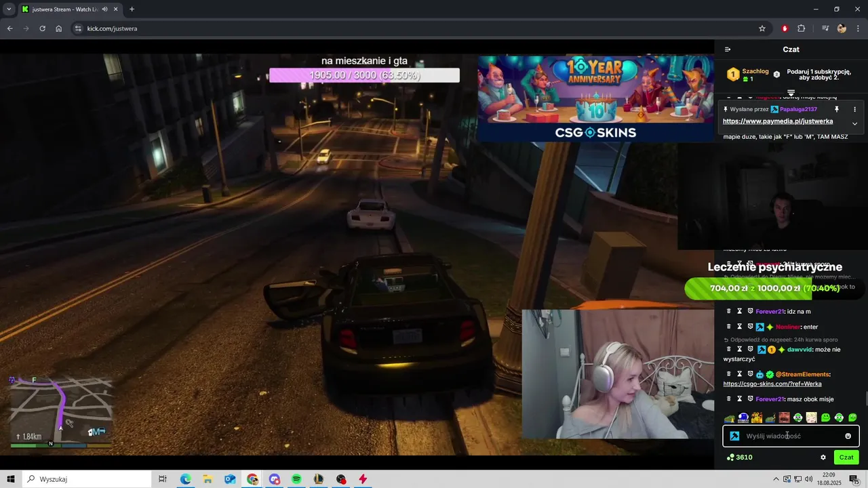
Task: Go back in the browser
Action: click(9, 28)
